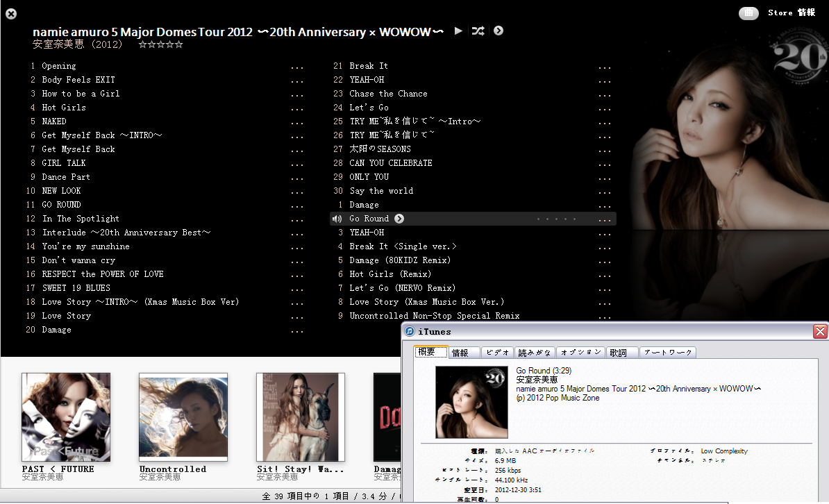Close the expanded album view

click(x=11, y=14)
